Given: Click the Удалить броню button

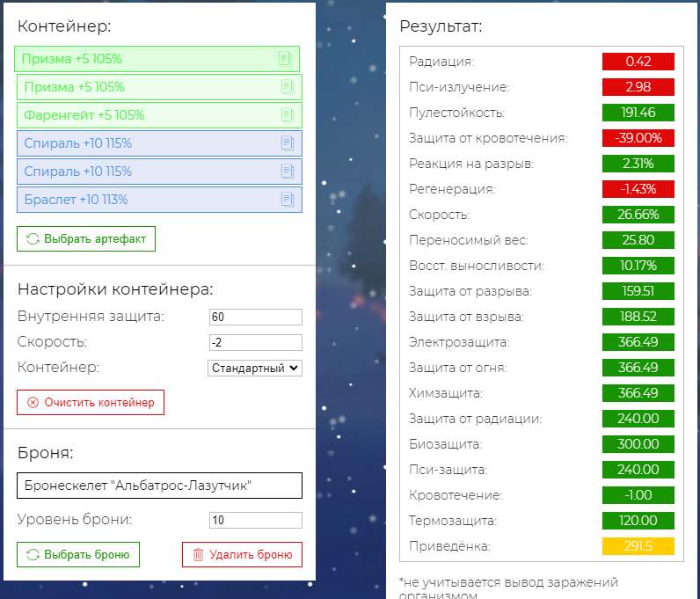Looking at the screenshot, I should [x=242, y=555].
